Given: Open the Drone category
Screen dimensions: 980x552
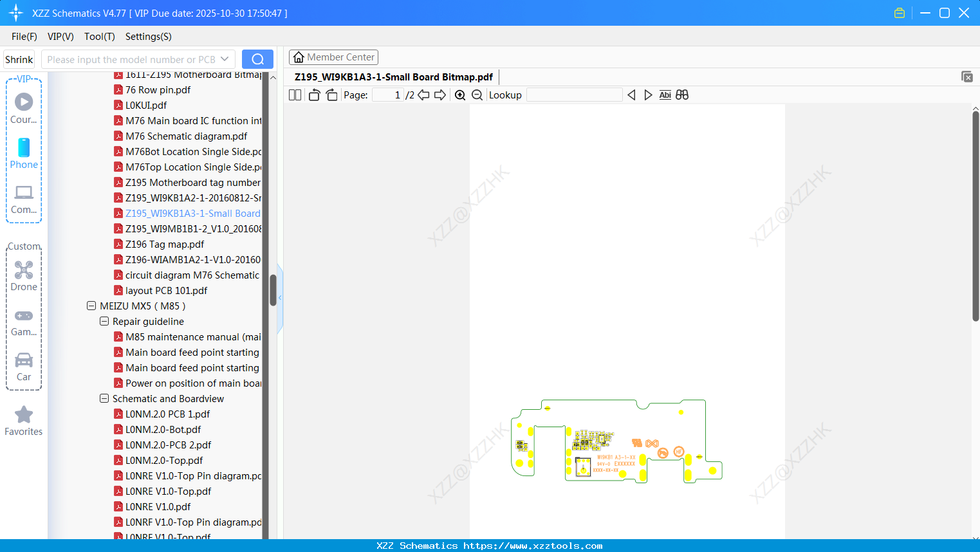Looking at the screenshot, I should [x=24, y=276].
